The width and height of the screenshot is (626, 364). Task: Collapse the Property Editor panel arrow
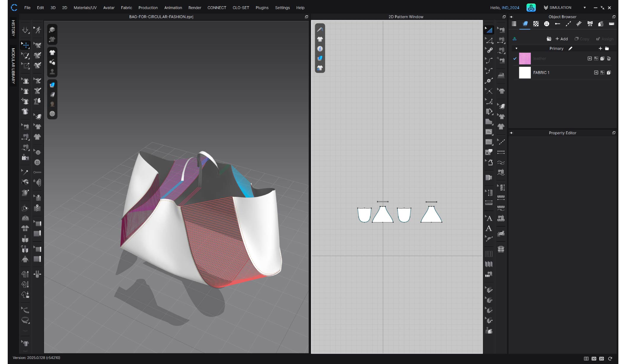(x=511, y=133)
